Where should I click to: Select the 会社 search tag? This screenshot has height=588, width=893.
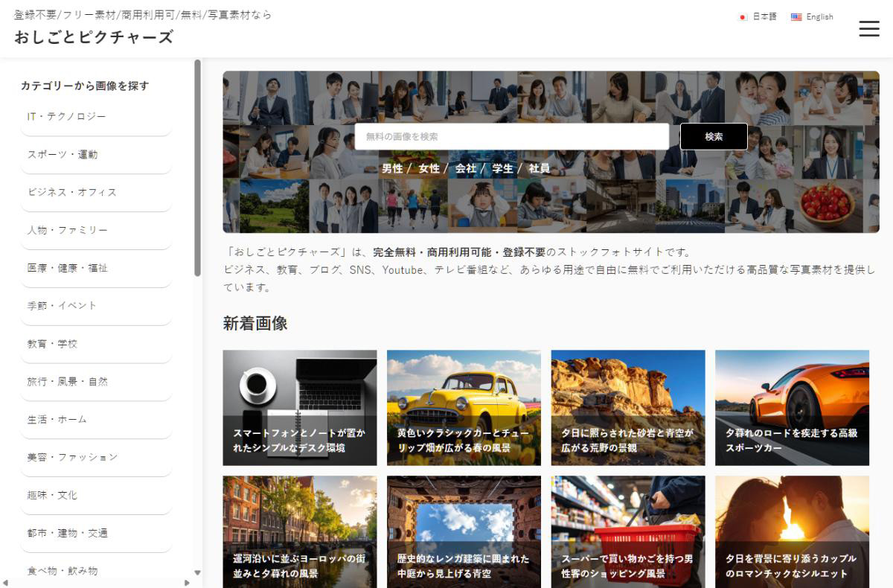pyautogui.click(x=466, y=169)
